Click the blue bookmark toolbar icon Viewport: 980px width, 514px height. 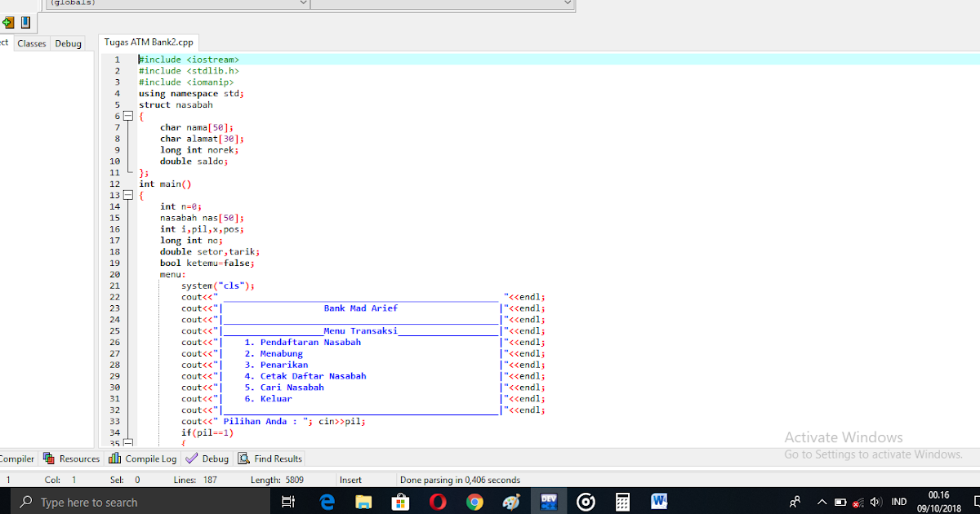coord(26,24)
